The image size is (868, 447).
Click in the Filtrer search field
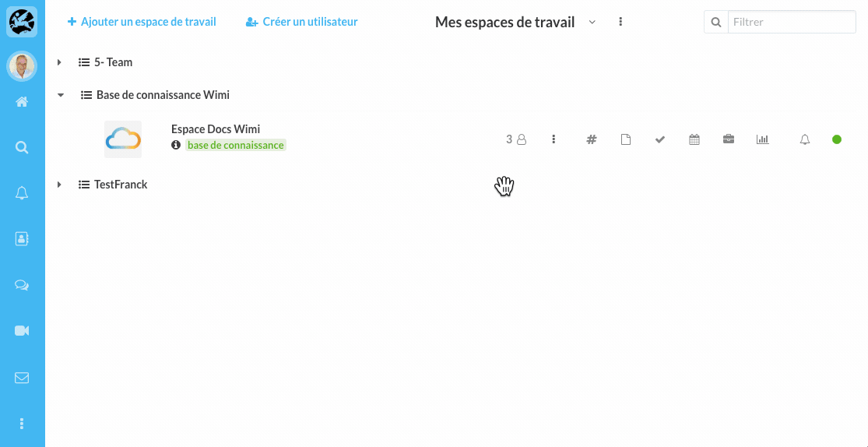pyautogui.click(x=792, y=22)
